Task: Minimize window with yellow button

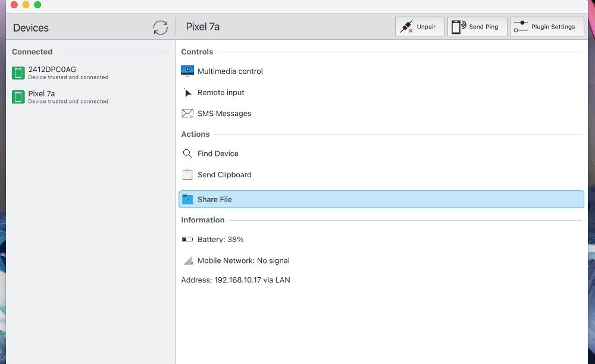Action: tap(26, 5)
